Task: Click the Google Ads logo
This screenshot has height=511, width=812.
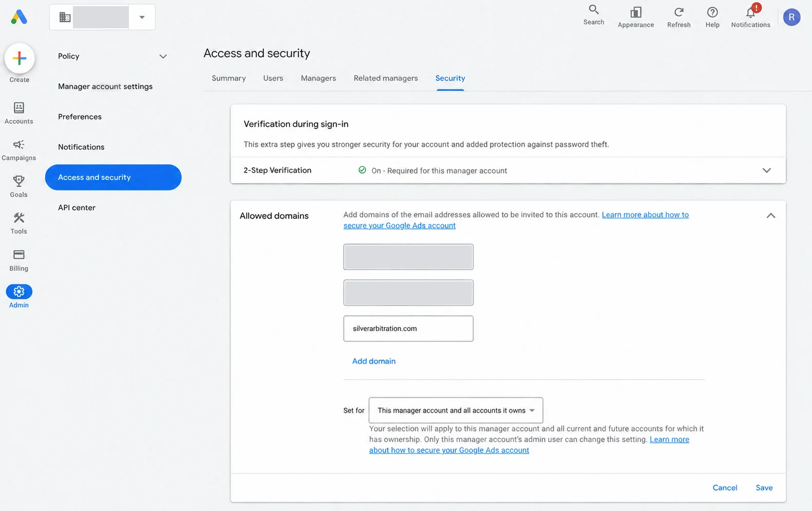Action: pyautogui.click(x=19, y=17)
